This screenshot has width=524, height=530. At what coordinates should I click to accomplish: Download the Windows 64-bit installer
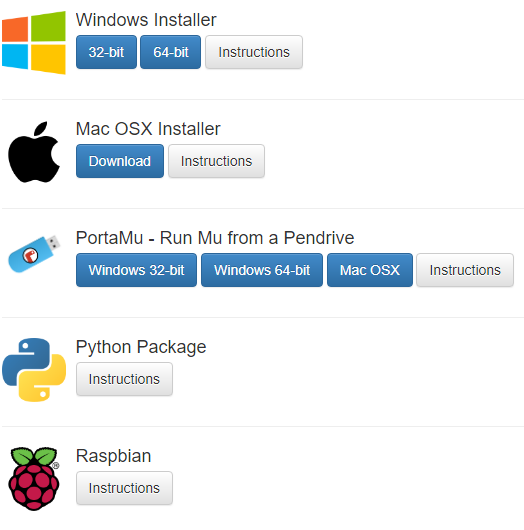[x=170, y=52]
